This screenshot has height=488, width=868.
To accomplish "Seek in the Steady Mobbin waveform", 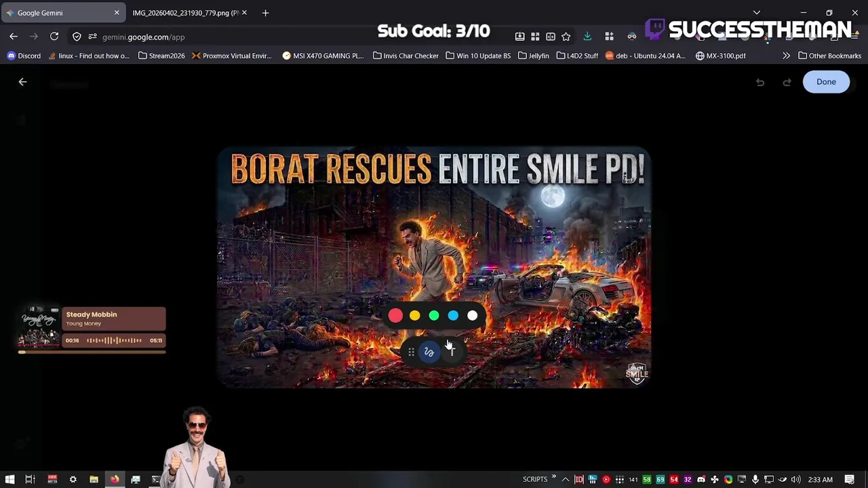I will click(x=114, y=340).
